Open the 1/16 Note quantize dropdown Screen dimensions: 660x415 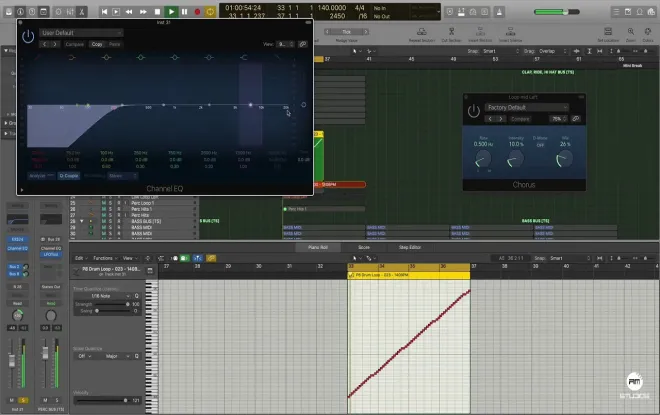103,296
